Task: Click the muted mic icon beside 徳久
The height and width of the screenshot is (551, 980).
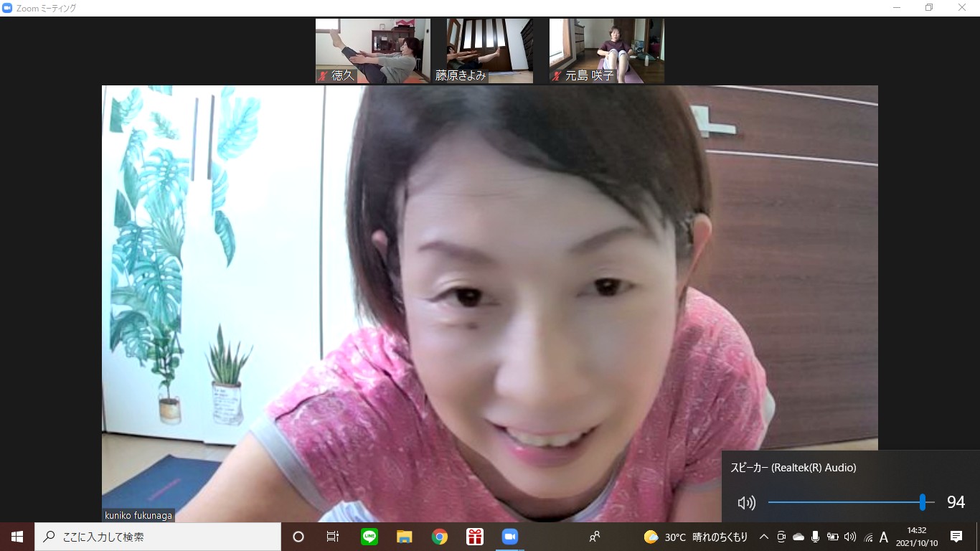Action: pos(324,76)
